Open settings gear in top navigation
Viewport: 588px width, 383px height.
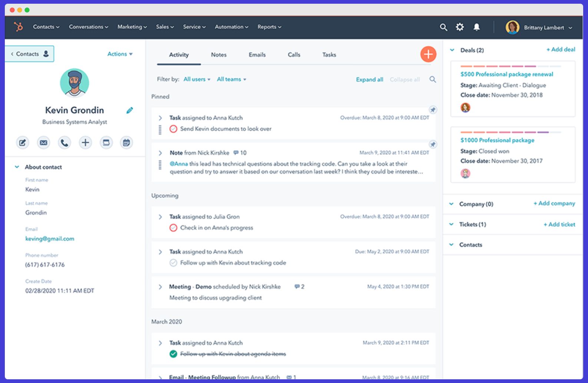(460, 27)
